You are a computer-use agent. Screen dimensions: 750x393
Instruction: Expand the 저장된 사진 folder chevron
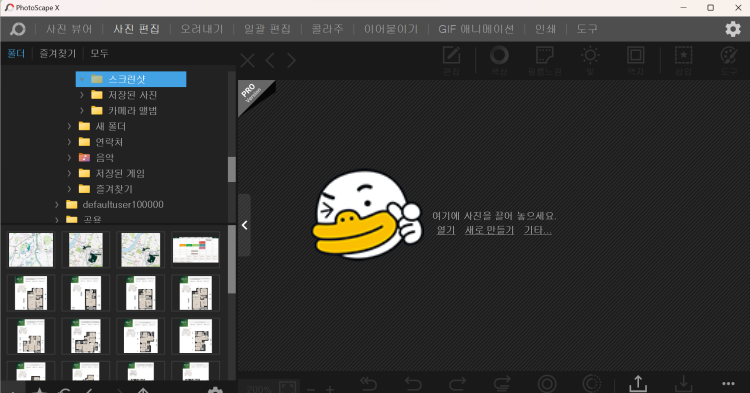coord(82,95)
